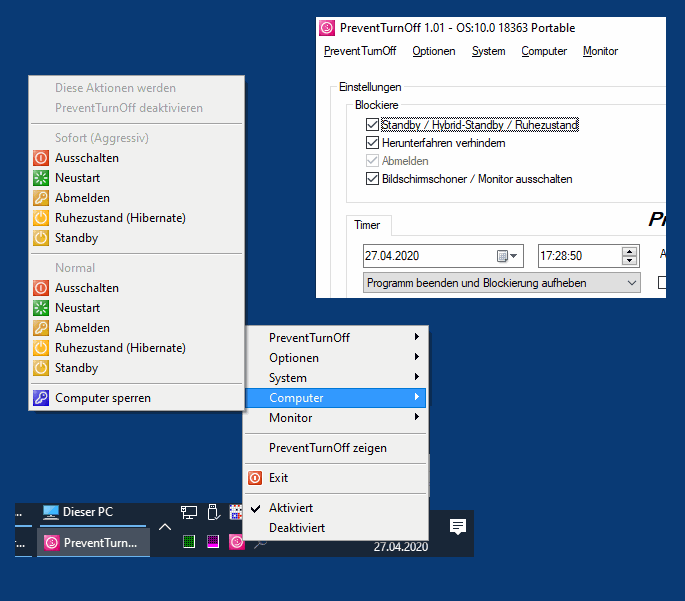Open Monitor menu in the menu bar
Image resolution: width=685 pixels, height=601 pixels.
pyautogui.click(x=600, y=51)
